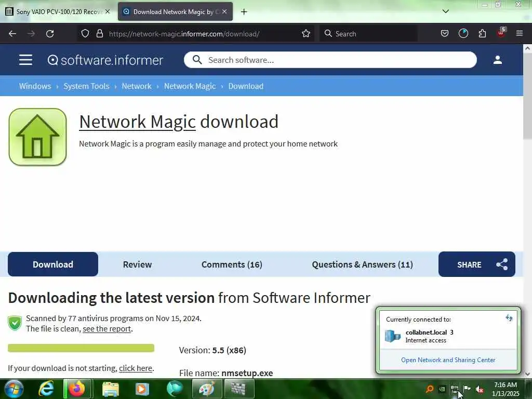This screenshot has width=532, height=399.
Task: Reload the current page
Action: click(x=50, y=34)
